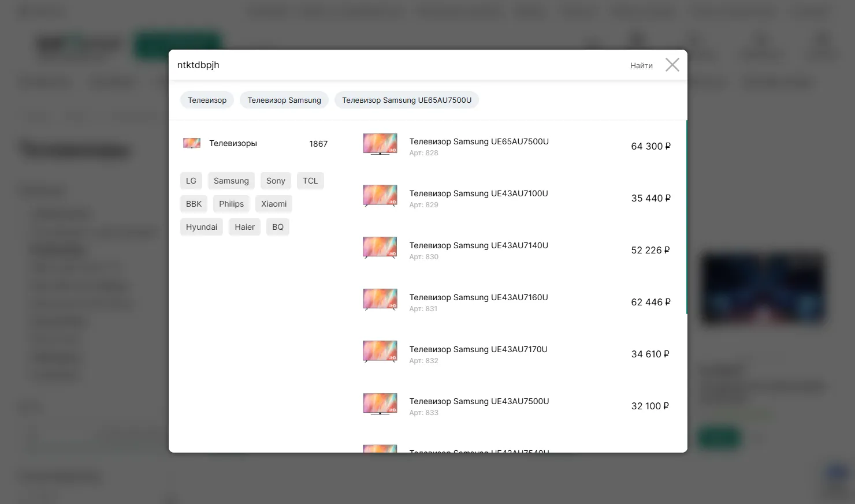Click the search input field with ntktdbpjh

(x=393, y=65)
